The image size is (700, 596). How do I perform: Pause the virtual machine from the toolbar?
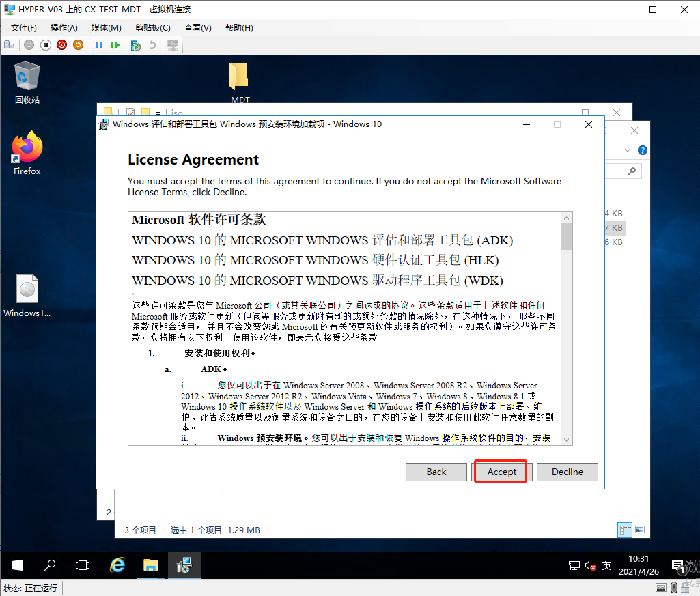(x=99, y=44)
